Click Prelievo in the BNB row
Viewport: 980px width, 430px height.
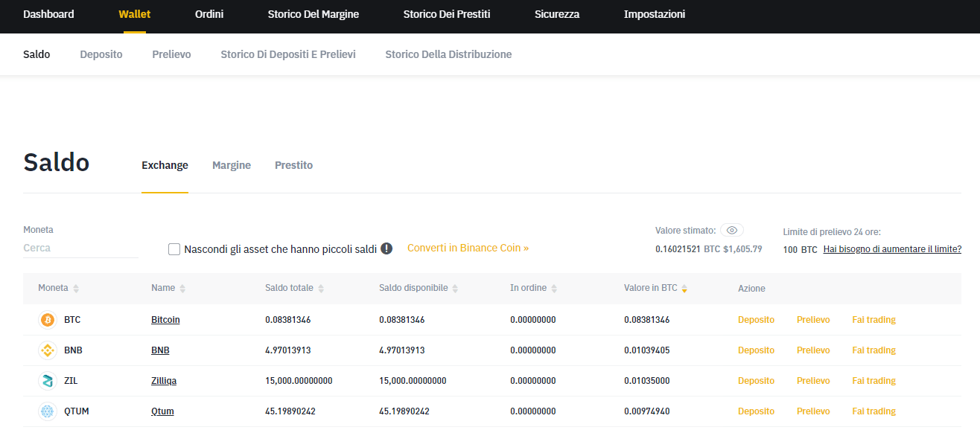point(813,350)
